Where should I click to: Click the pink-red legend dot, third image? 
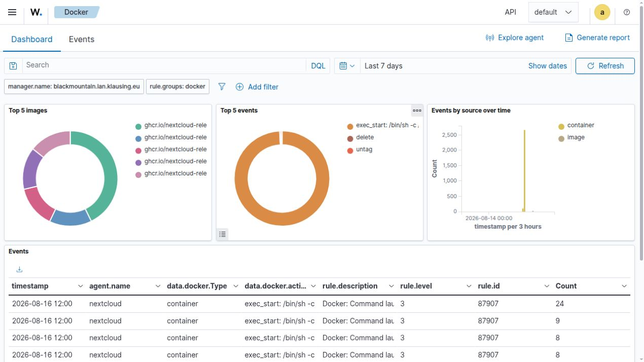coord(138,151)
